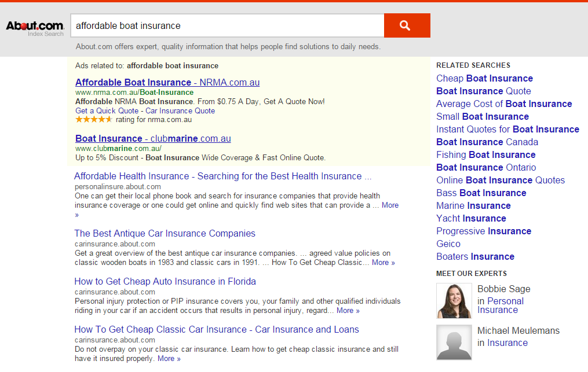Click the 'Car Insurance Quote' ad sitelink

[180, 111]
